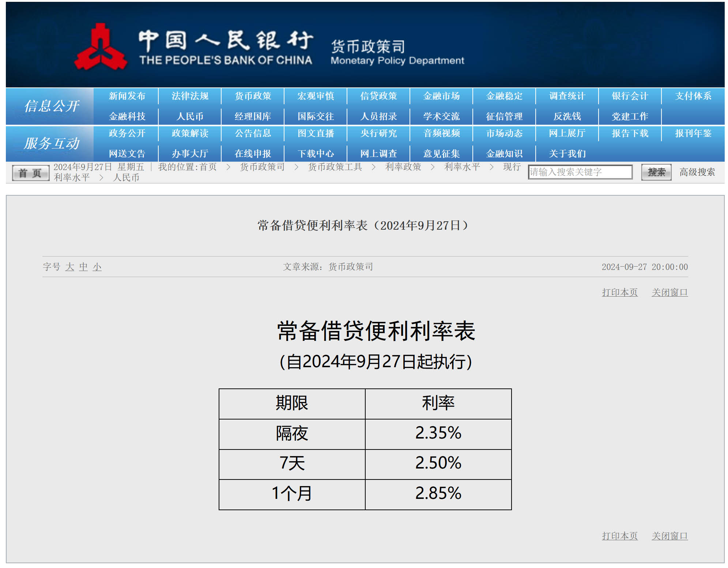Click 利率政策 breadcrumb link

pos(403,167)
